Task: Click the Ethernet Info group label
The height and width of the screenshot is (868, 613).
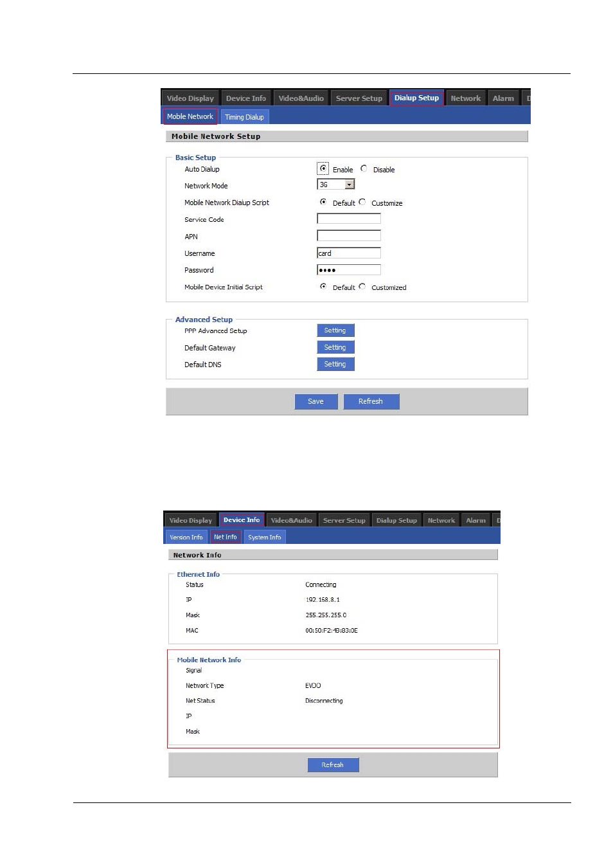Action: [x=198, y=574]
